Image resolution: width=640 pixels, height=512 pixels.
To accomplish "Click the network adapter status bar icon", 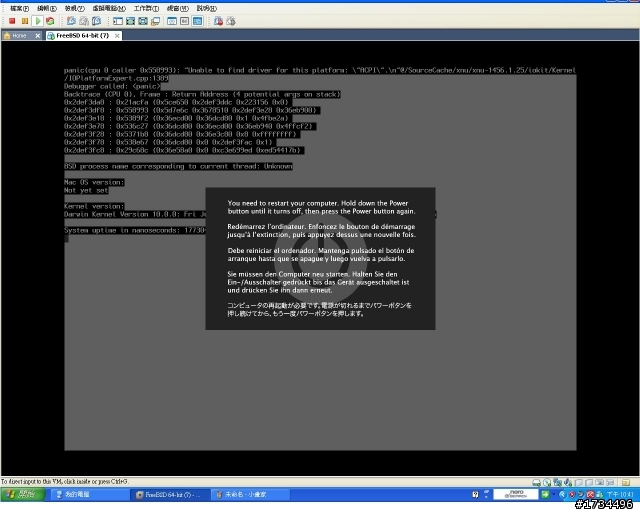I will pos(558,483).
